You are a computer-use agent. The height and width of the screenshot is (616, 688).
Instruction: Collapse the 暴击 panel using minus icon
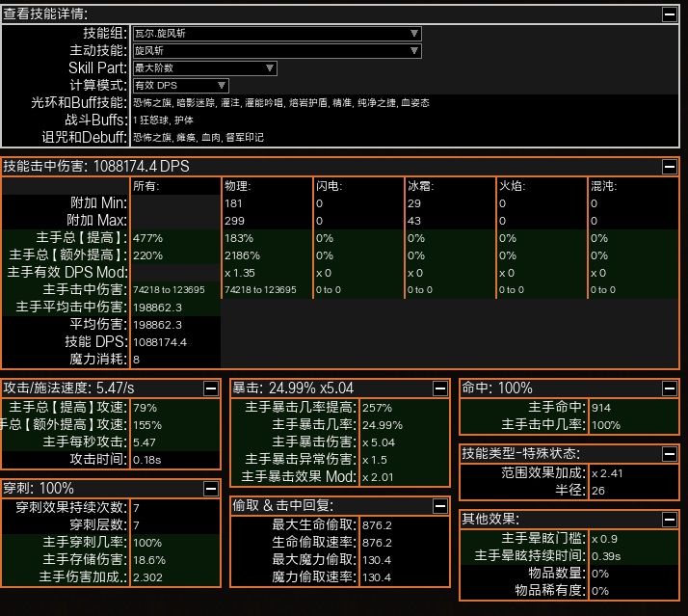click(439, 388)
